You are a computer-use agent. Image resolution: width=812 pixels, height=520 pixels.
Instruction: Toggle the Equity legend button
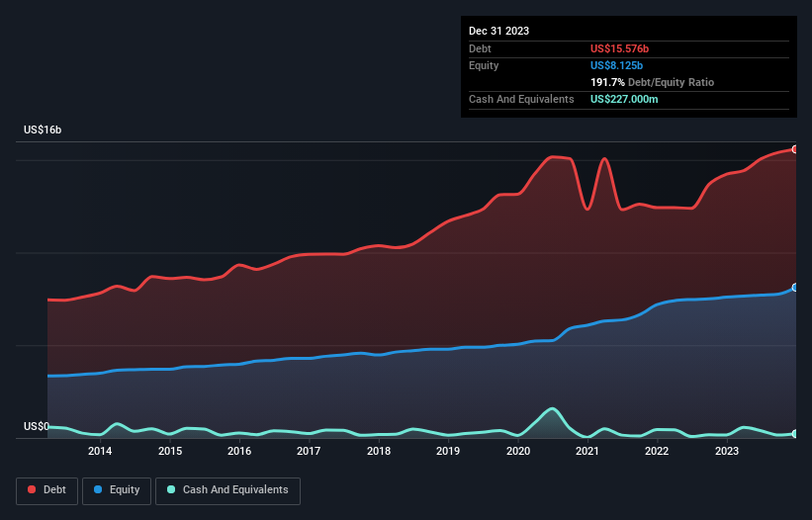117,490
